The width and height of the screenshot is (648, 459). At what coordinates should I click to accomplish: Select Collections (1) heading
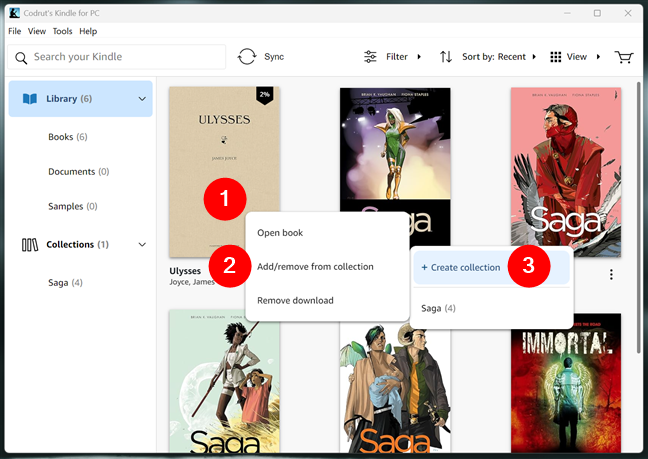[77, 245]
